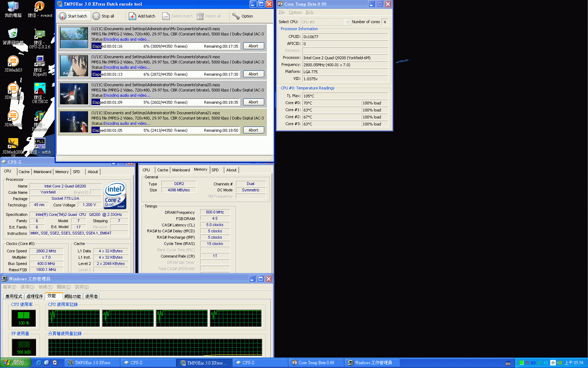Image resolution: width=588 pixels, height=368 pixels.
Task: Click the Windows Start button
Action: pyautogui.click(x=16, y=363)
